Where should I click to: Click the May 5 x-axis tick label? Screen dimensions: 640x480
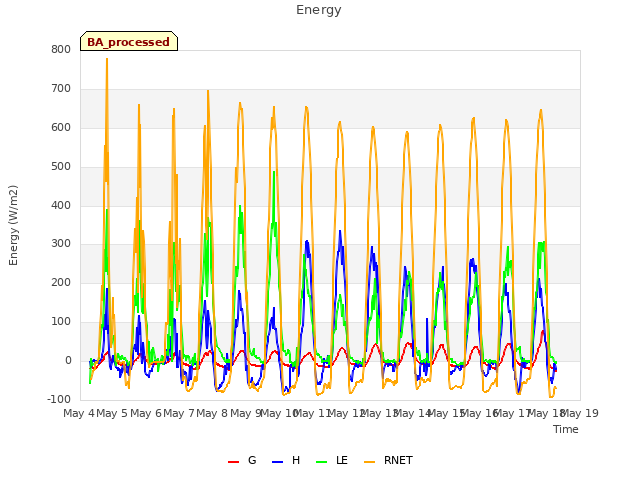[x=112, y=413]
